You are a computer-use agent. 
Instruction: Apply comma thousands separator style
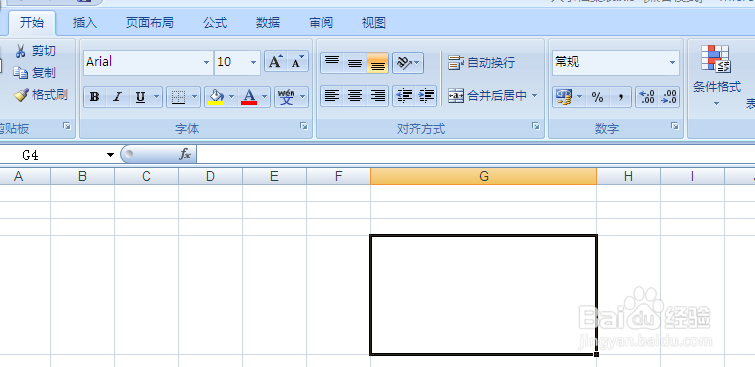(x=621, y=97)
